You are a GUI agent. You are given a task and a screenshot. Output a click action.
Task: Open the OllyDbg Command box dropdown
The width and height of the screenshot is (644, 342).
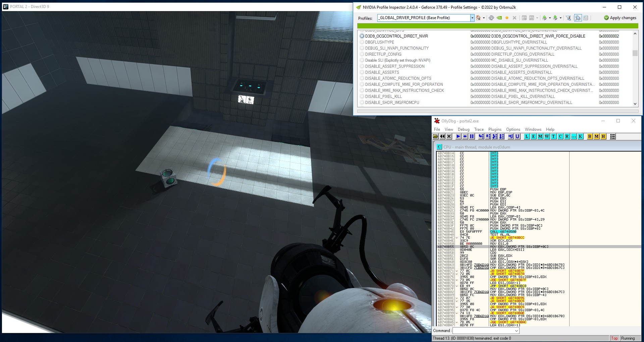tap(517, 331)
